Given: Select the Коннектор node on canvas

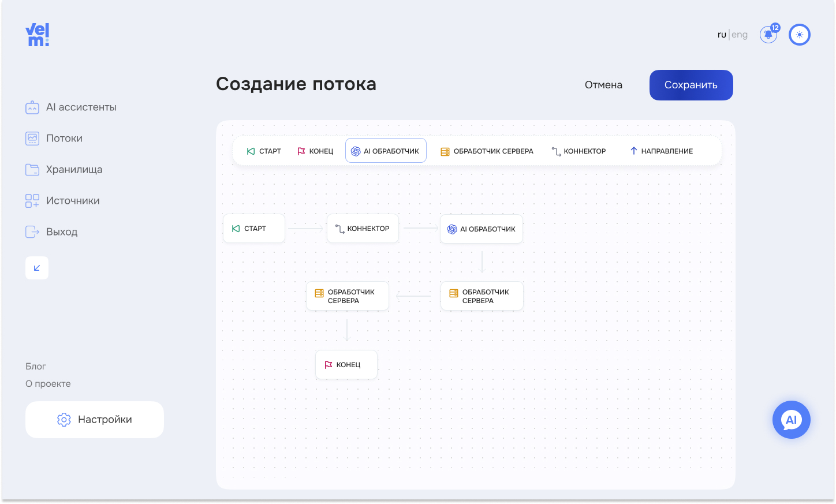Looking at the screenshot, I should (x=363, y=229).
